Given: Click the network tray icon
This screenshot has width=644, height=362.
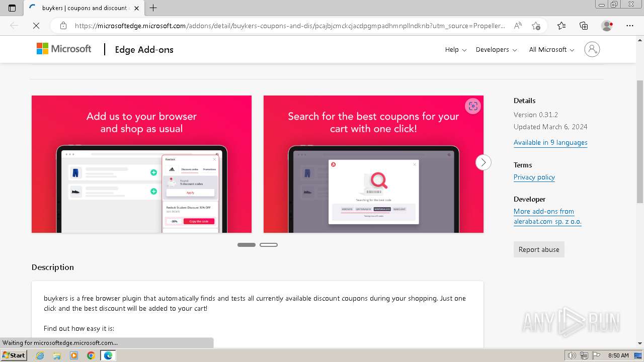Looking at the screenshot, I should [584, 355].
